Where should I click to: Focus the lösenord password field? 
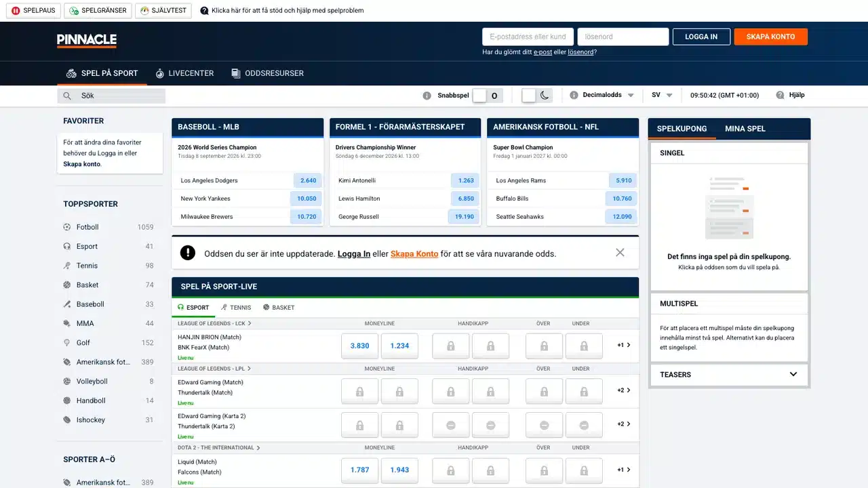point(623,37)
